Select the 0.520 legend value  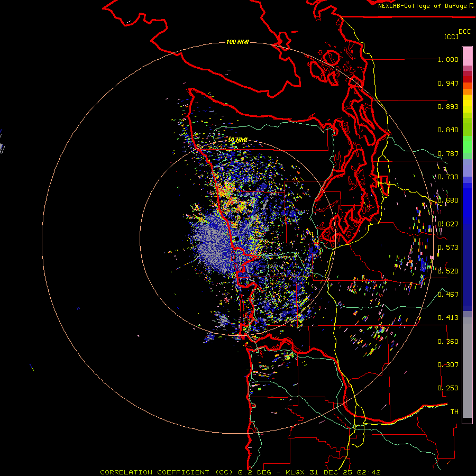pos(448,271)
